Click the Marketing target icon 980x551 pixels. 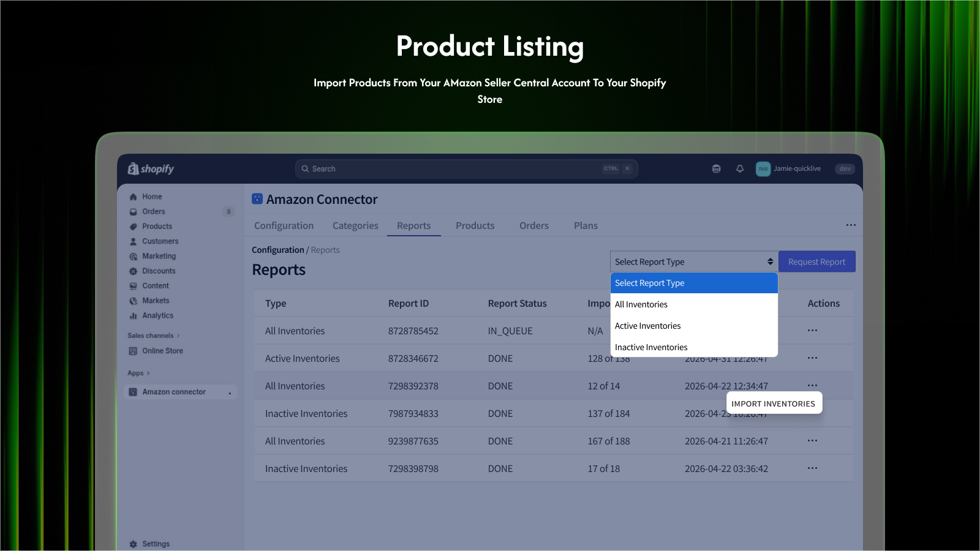coord(133,257)
